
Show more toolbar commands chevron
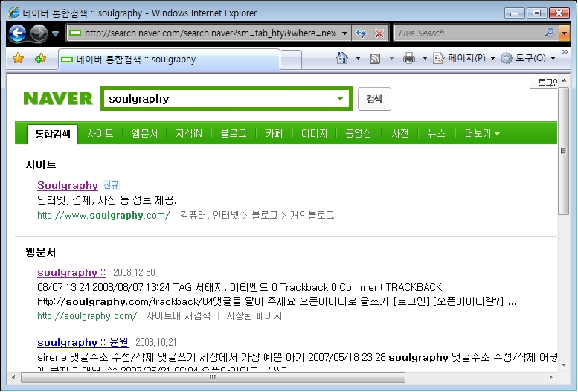565,52
